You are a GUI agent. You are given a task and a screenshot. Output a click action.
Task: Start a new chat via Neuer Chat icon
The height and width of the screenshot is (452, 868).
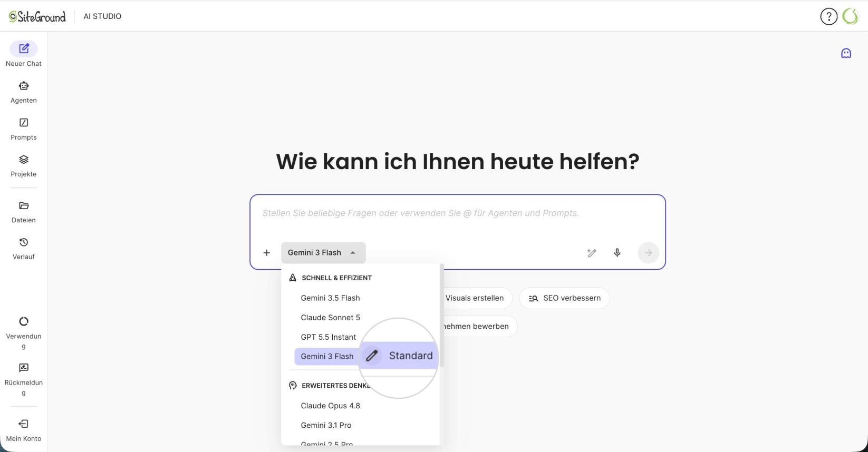[24, 49]
